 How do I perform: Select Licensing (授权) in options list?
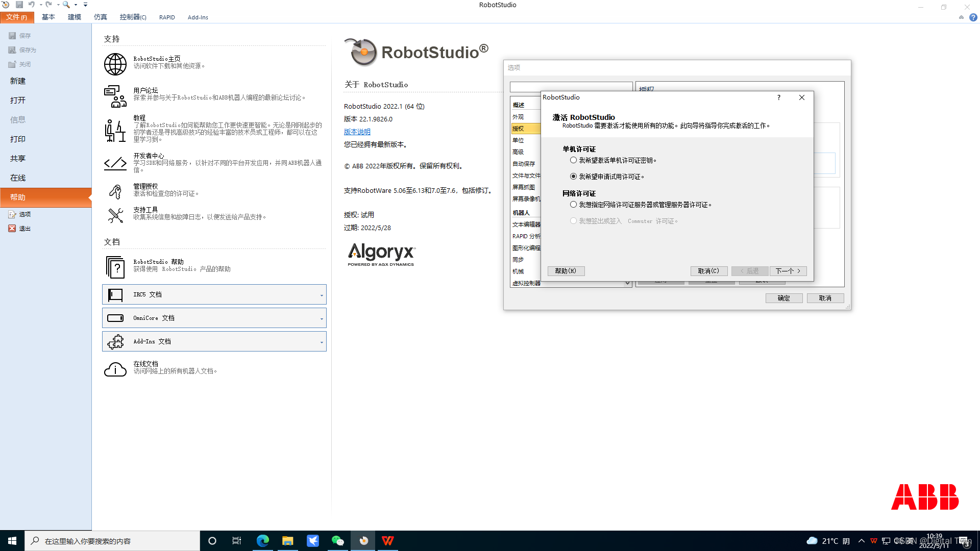[x=526, y=129]
